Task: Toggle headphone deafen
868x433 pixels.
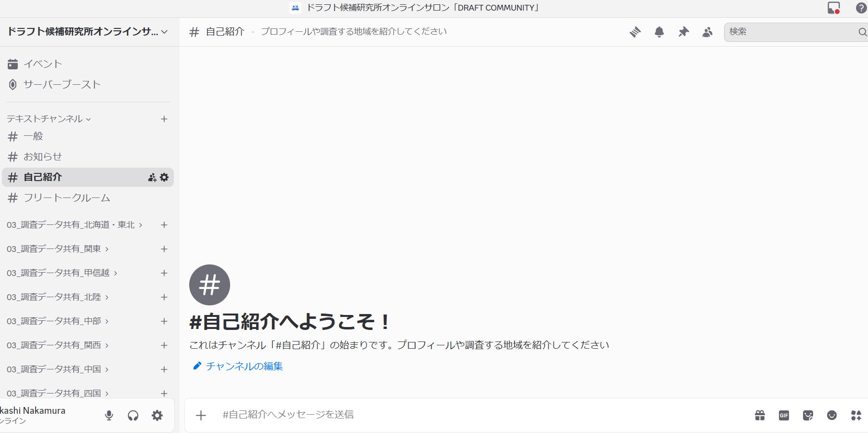Action: 133,415
